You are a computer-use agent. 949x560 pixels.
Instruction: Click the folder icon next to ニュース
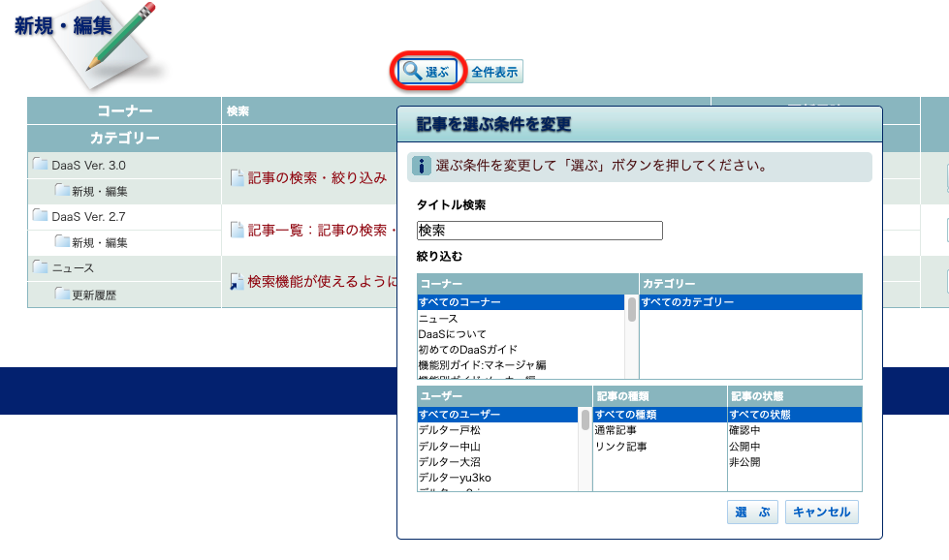coord(40,267)
